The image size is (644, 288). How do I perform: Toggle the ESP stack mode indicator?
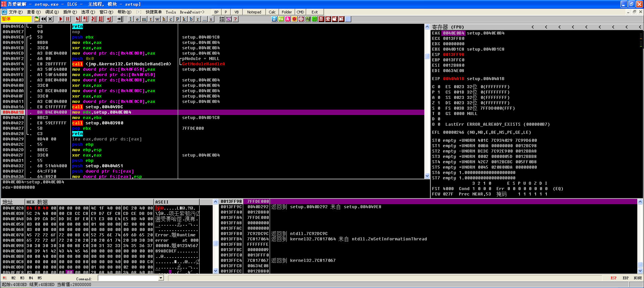(x=613, y=278)
